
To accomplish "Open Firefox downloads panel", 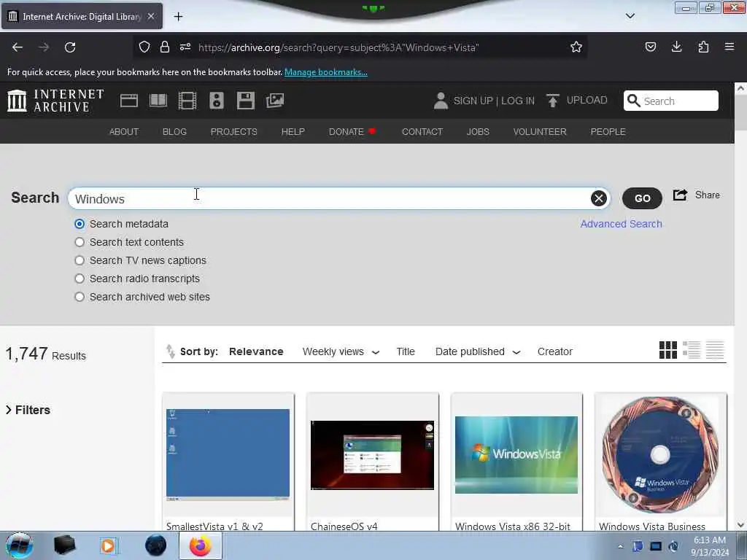I will (676, 47).
